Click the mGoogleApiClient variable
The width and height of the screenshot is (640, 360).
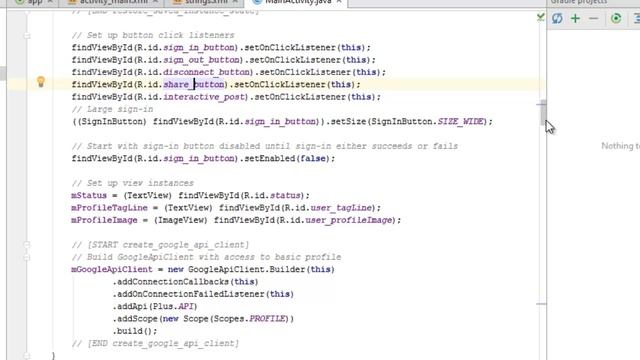pos(111,269)
